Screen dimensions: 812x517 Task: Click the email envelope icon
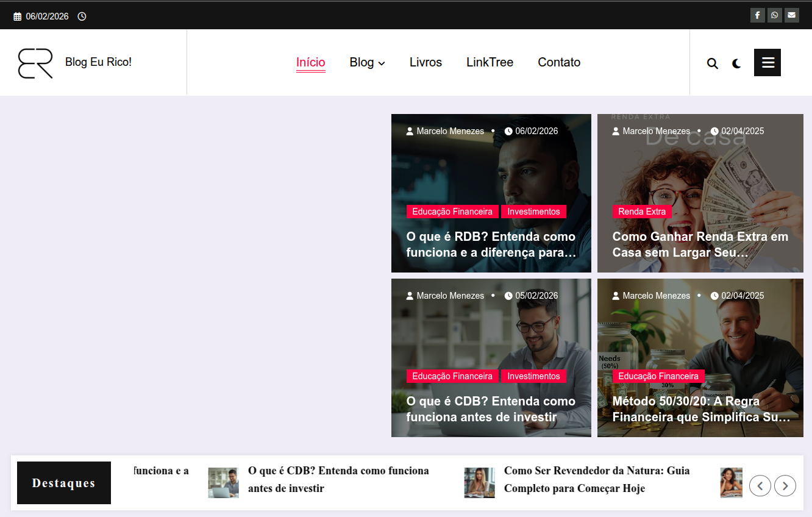pyautogui.click(x=791, y=15)
